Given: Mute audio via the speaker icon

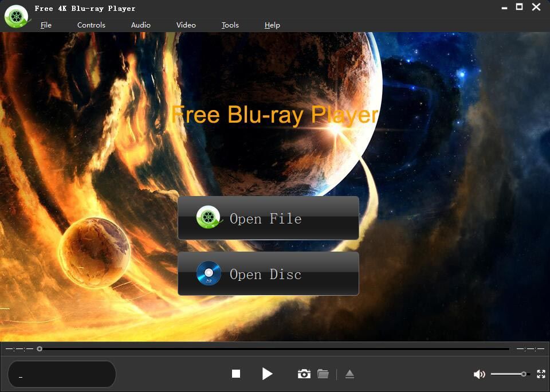Looking at the screenshot, I should [x=479, y=374].
